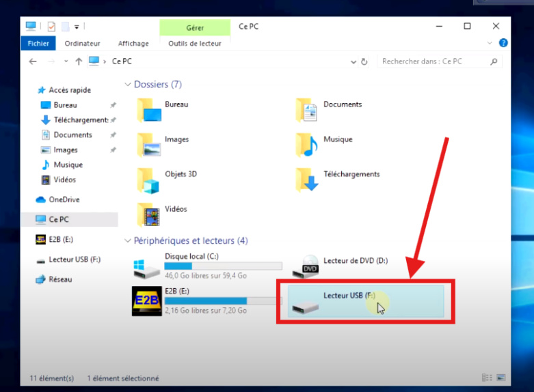Open the help question mark icon
Viewport: 534px width, 392px height.
pos(503,43)
